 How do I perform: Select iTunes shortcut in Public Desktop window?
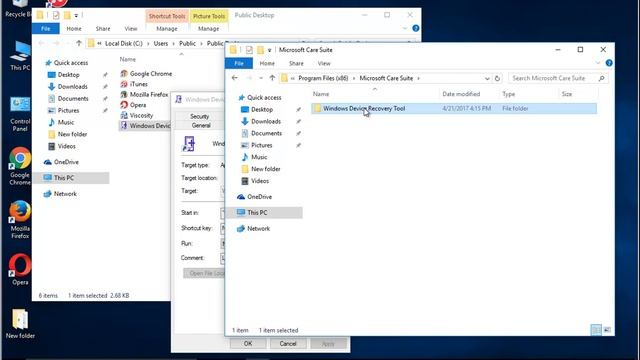134,84
